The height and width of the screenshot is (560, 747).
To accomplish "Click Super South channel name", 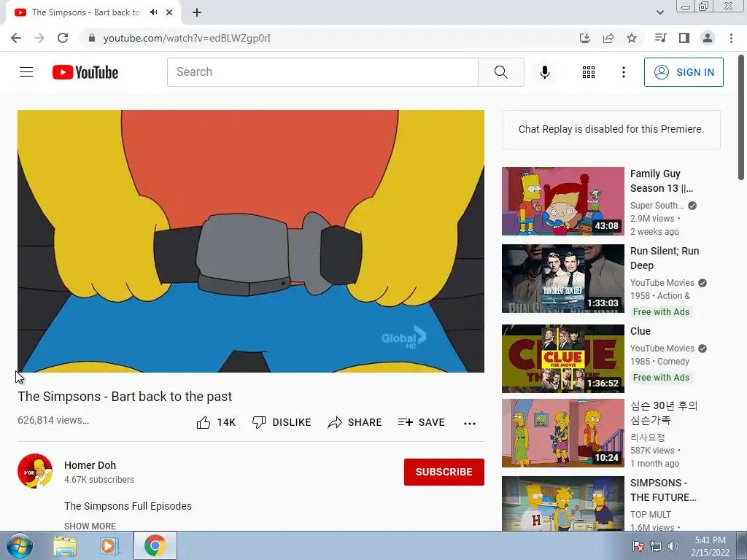I will click(657, 205).
